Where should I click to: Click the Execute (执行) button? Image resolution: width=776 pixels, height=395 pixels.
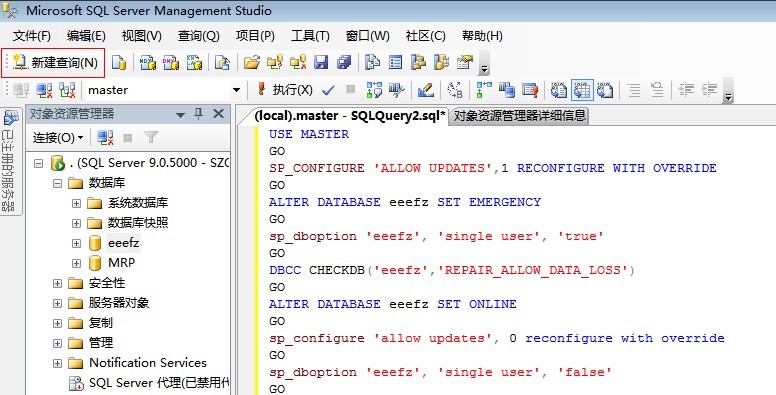285,90
